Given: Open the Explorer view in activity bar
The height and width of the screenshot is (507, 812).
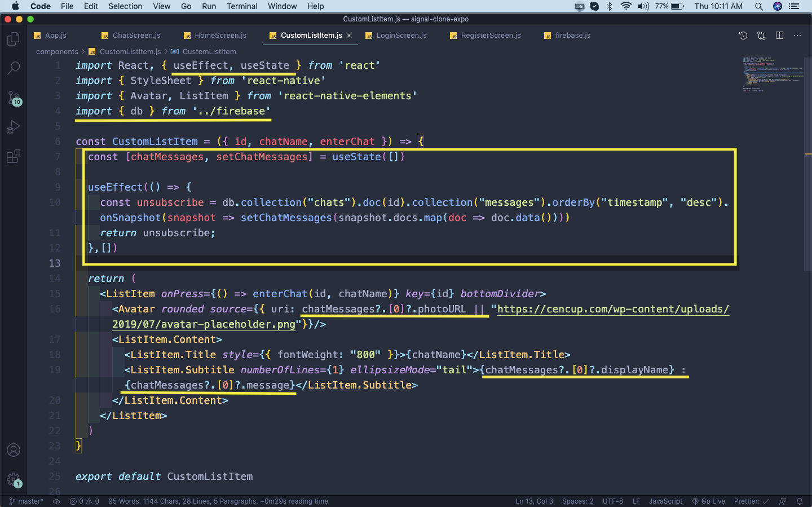Looking at the screenshot, I should click(x=14, y=39).
